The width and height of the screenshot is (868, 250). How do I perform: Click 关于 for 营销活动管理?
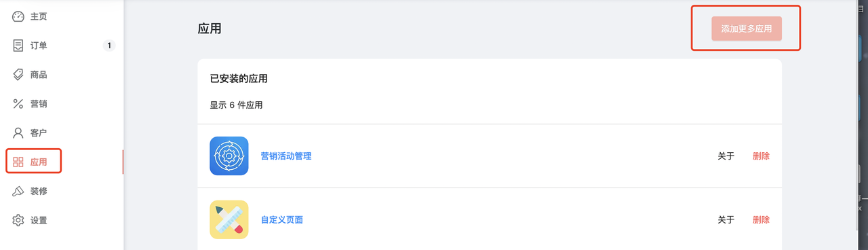[x=726, y=156]
